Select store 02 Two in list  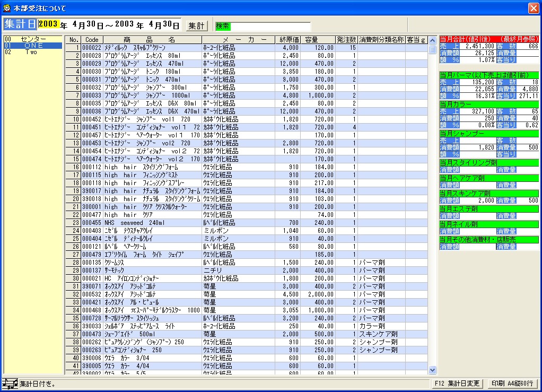(33, 52)
